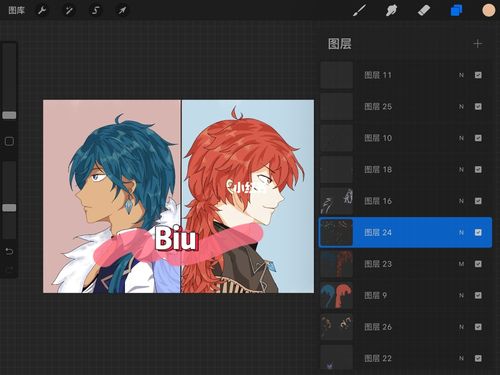Open blend mode N for 图层 16
This screenshot has width=500, height=375.
point(461,201)
